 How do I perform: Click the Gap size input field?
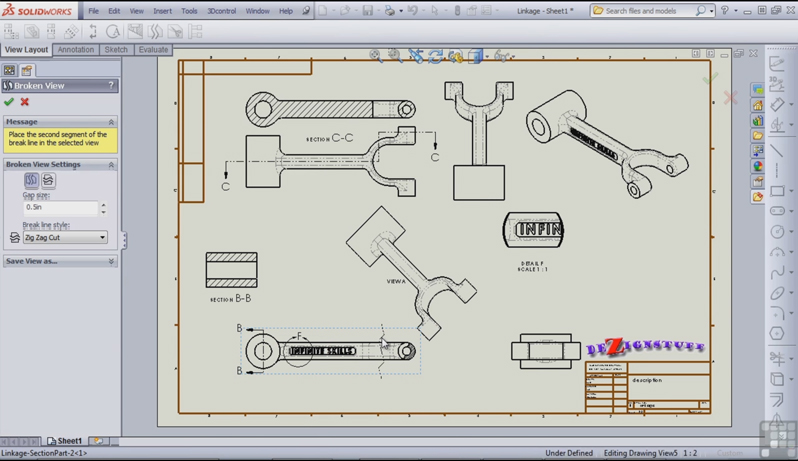pyautogui.click(x=60, y=208)
